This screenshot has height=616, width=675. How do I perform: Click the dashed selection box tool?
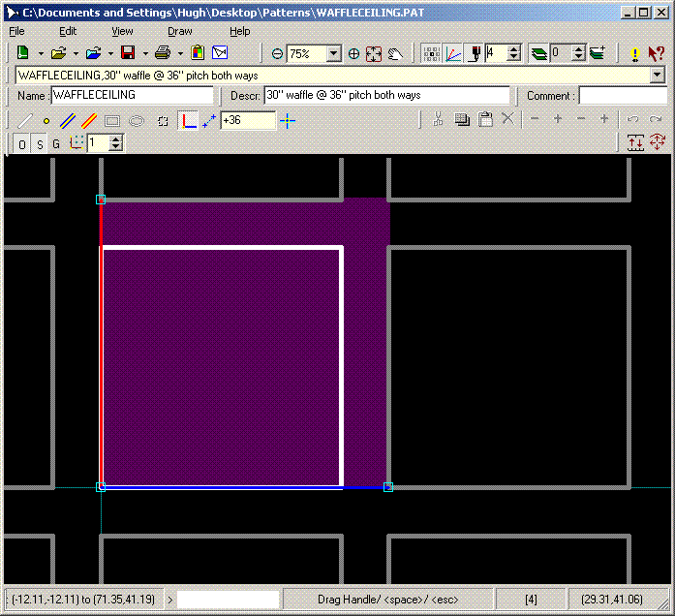(x=163, y=121)
